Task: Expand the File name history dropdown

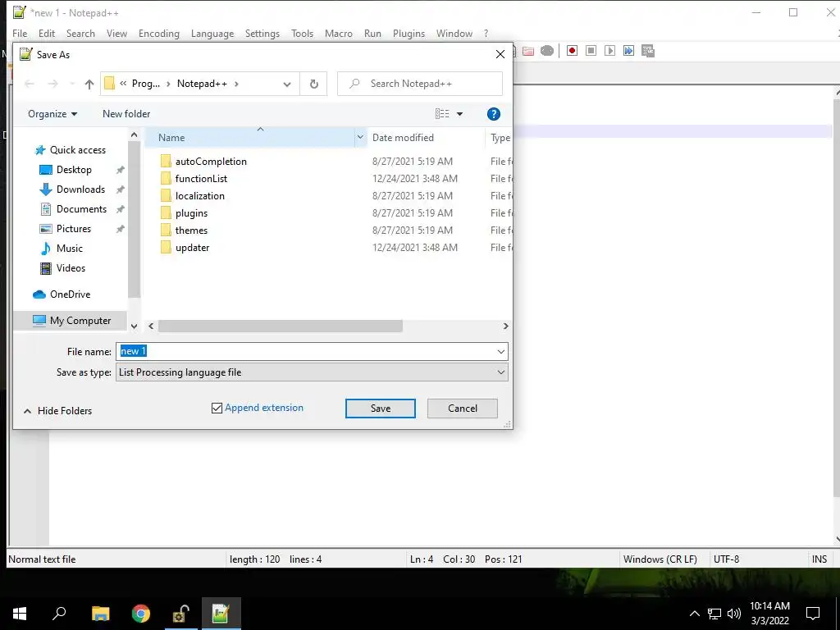Action: coord(500,352)
